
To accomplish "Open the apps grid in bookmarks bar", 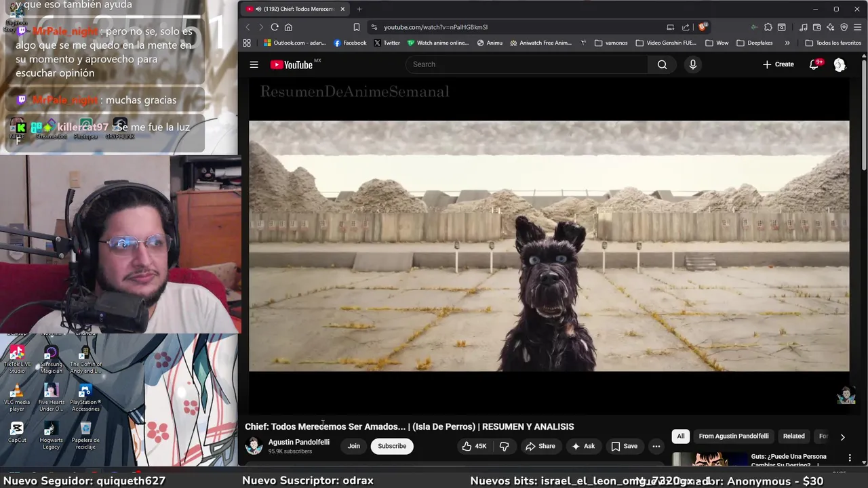I will pos(247,43).
